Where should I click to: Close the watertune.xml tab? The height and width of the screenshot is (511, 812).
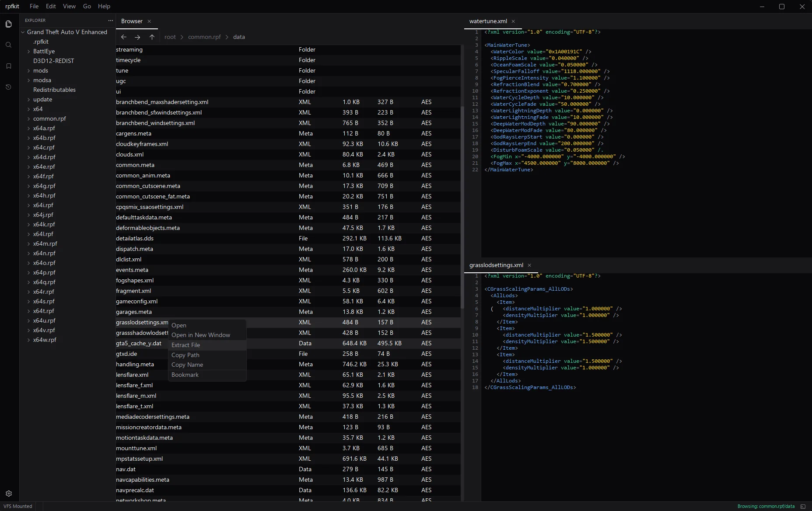(x=513, y=21)
